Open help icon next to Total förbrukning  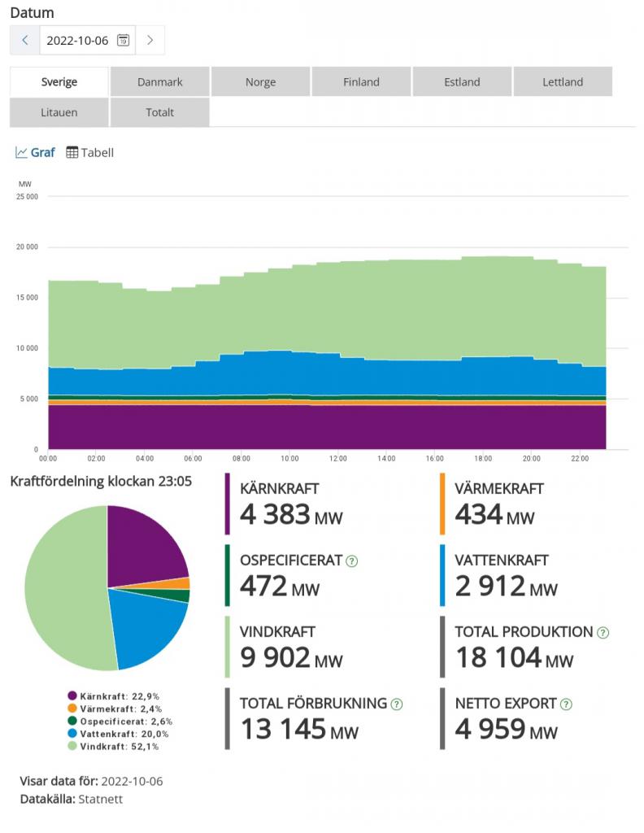[397, 704]
